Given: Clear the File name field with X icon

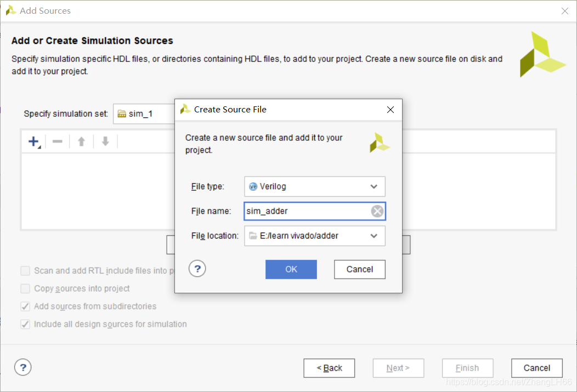Looking at the screenshot, I should pyautogui.click(x=377, y=211).
